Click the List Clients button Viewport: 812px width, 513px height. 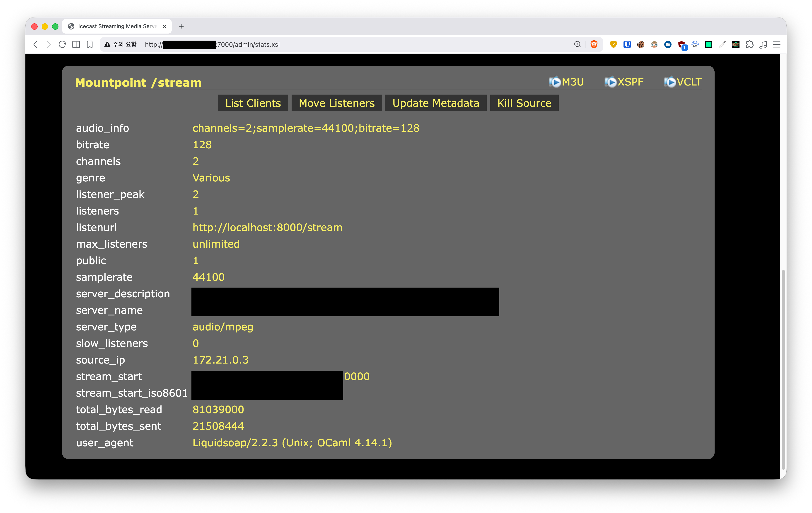coord(253,103)
